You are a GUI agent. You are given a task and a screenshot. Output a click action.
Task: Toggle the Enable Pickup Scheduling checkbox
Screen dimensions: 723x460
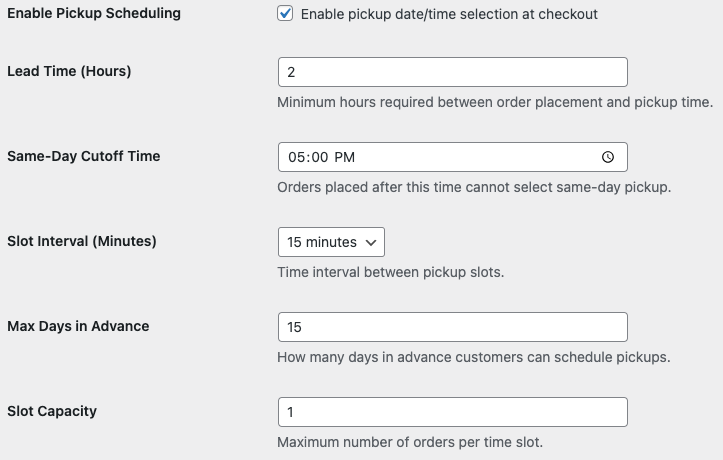286,14
